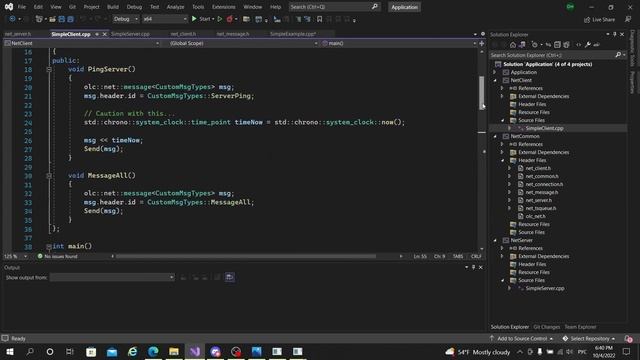Click Add to Source Control button
The image size is (640, 360).
click(x=522, y=338)
